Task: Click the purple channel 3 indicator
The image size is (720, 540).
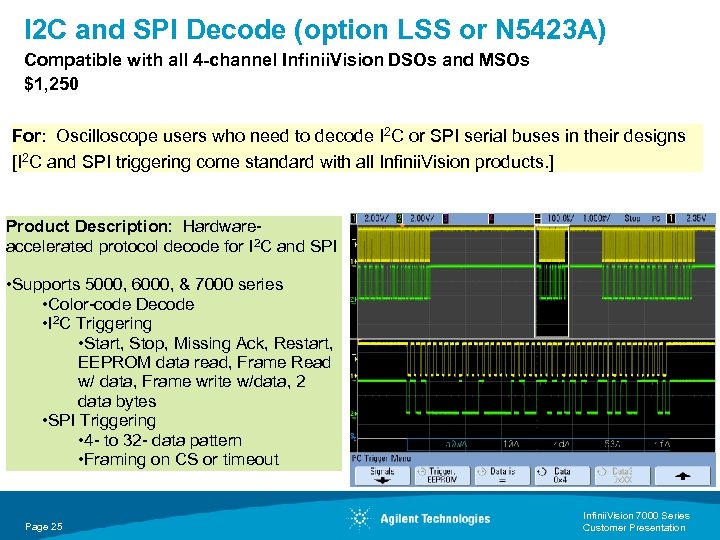Action: tap(445, 219)
